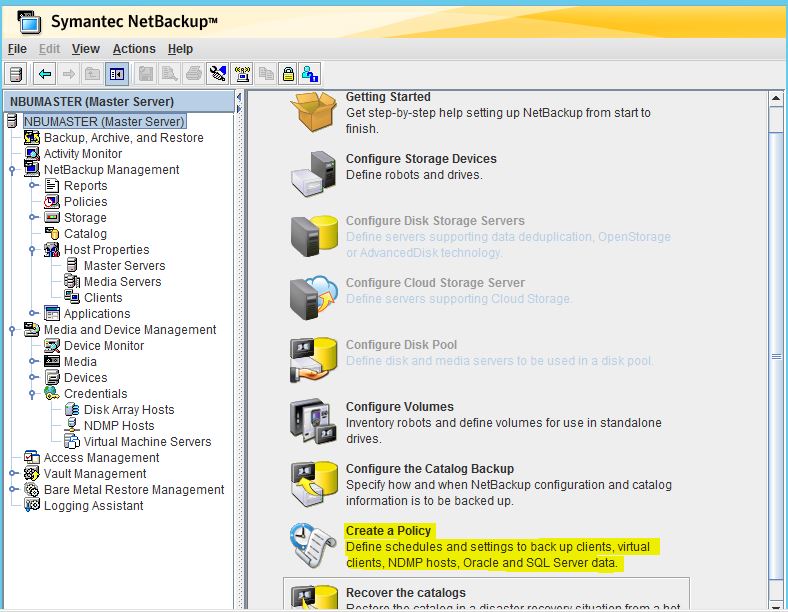Collapse the NetBackup Management tree node
The image size is (788, 612).
tap(13, 170)
